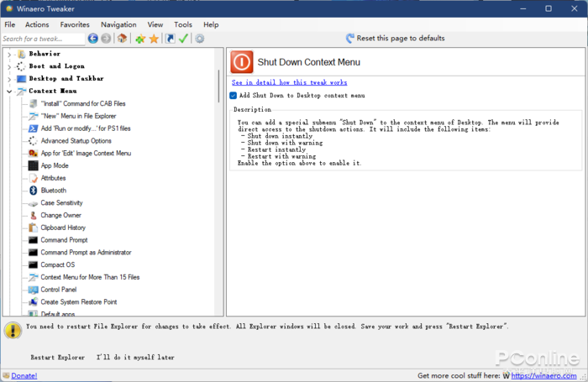Click the Donate! link in status bar
588x382 pixels.
coord(24,375)
